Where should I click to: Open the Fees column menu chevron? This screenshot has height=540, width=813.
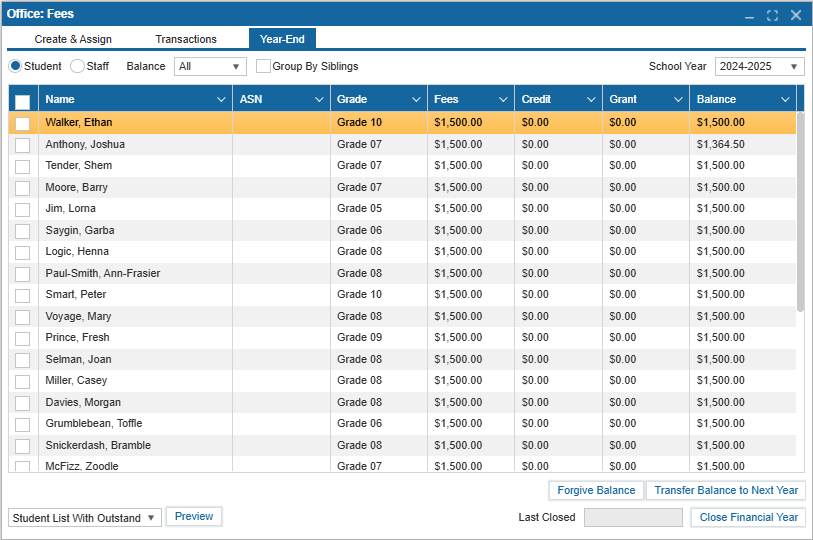pyautogui.click(x=502, y=100)
